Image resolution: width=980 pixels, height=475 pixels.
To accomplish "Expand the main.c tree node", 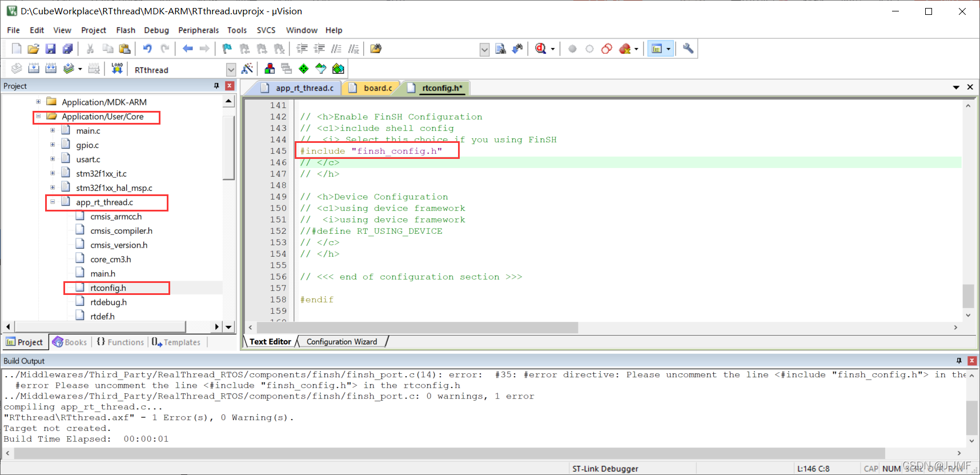I will (53, 130).
